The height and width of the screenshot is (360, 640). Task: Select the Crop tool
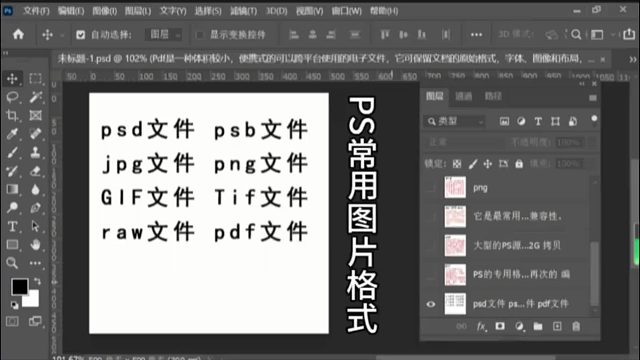[12, 116]
